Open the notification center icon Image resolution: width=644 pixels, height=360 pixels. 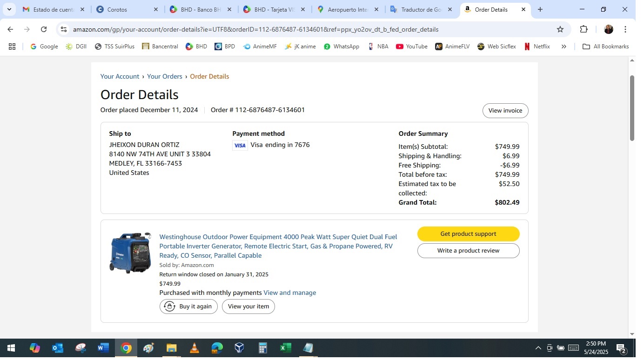(x=622, y=348)
